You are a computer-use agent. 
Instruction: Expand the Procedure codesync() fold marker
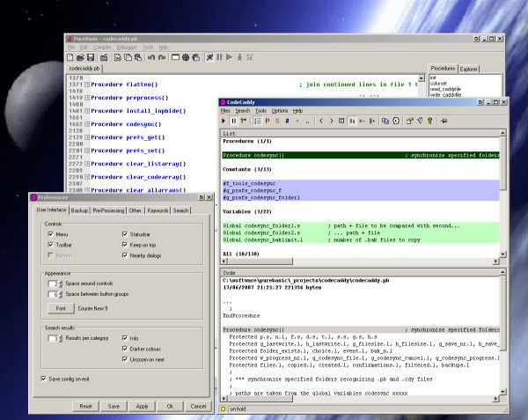click(87, 125)
